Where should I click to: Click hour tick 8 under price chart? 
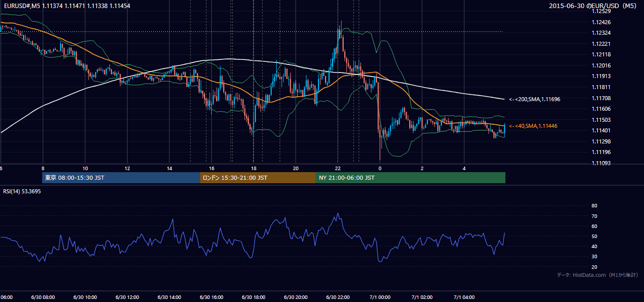(x=43, y=168)
